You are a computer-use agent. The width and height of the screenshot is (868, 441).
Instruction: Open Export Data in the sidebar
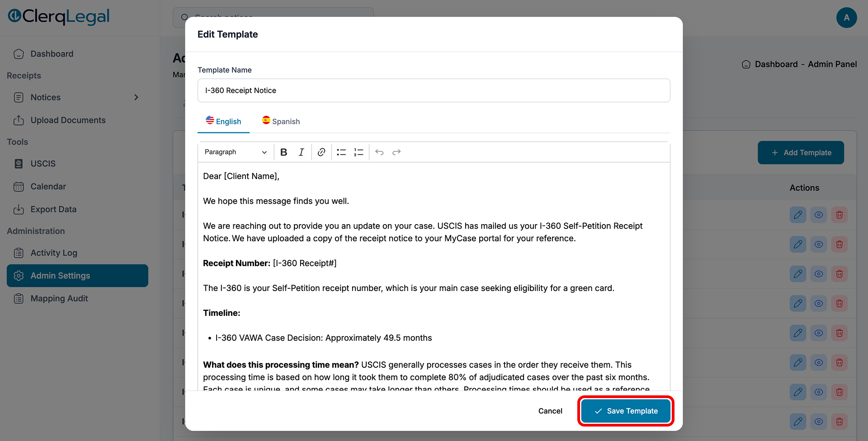pyautogui.click(x=53, y=209)
